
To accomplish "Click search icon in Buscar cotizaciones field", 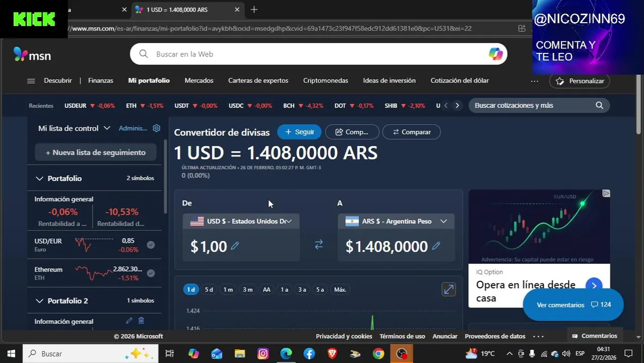I will point(599,105).
